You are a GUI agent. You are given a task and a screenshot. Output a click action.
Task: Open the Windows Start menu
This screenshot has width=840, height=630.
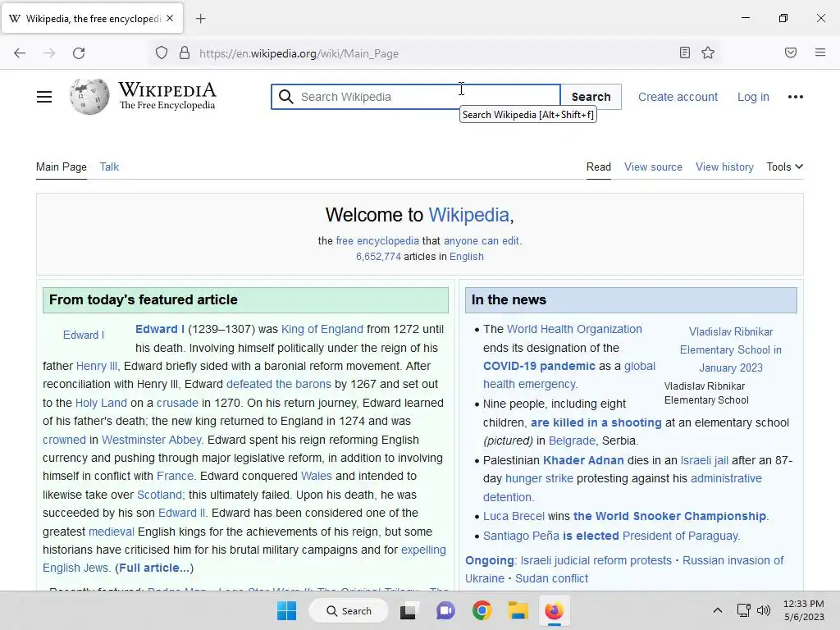(286, 610)
